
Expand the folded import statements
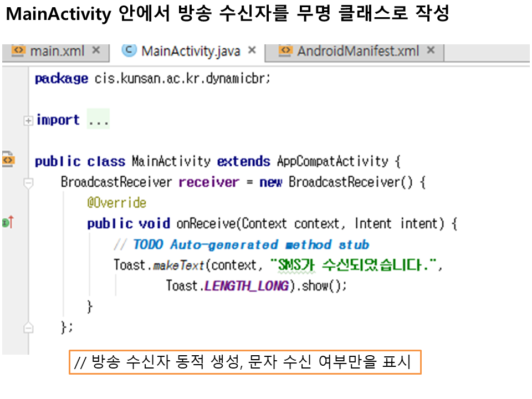click(28, 120)
